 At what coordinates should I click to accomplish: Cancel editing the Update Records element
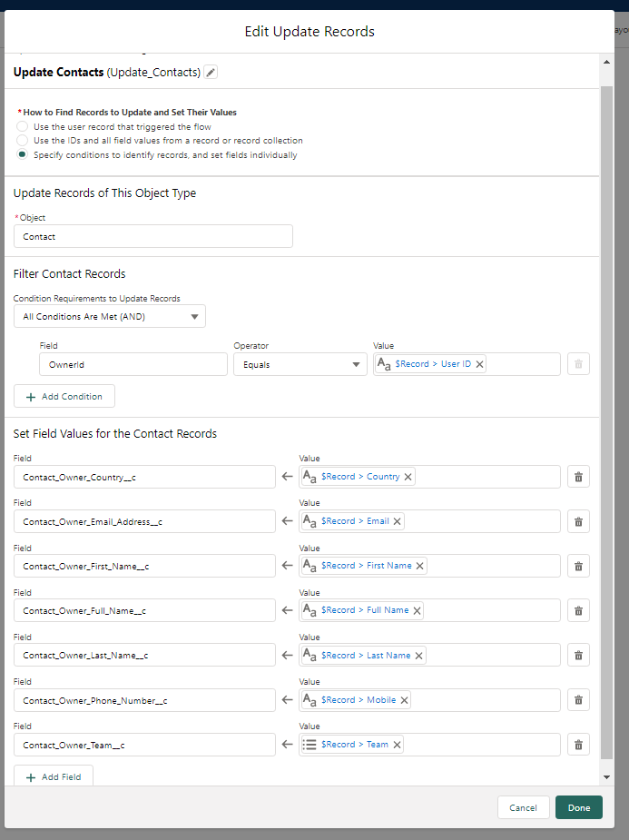[x=523, y=807]
